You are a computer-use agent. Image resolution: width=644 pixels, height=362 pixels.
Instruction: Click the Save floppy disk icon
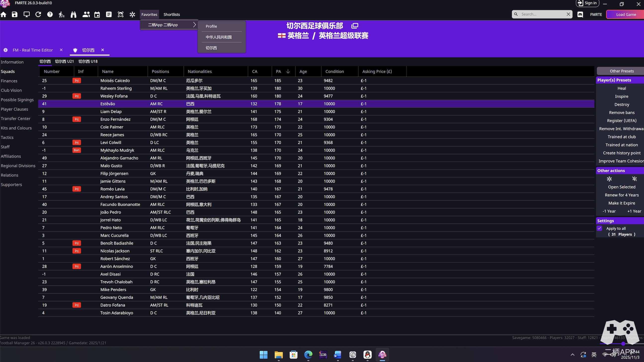point(15,14)
